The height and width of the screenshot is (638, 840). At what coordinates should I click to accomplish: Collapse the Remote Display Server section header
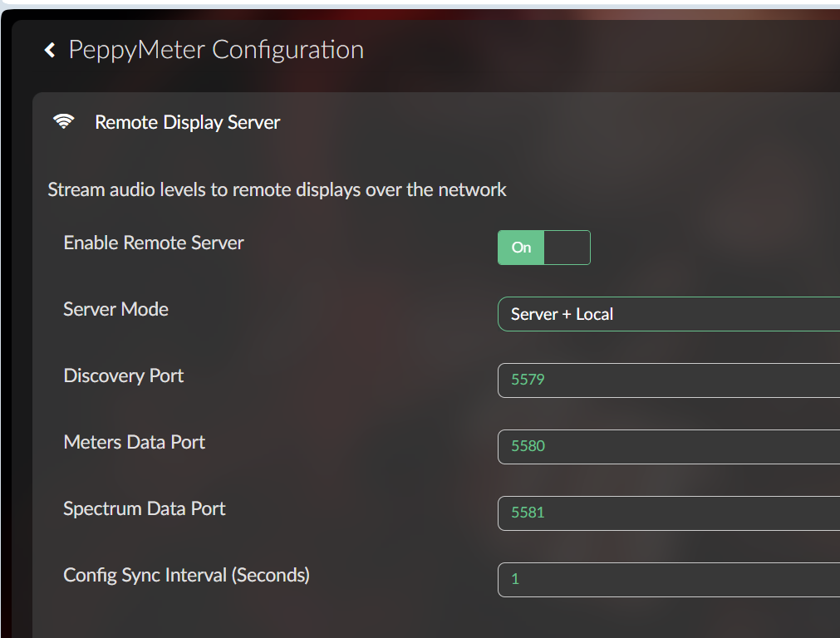[x=187, y=122]
